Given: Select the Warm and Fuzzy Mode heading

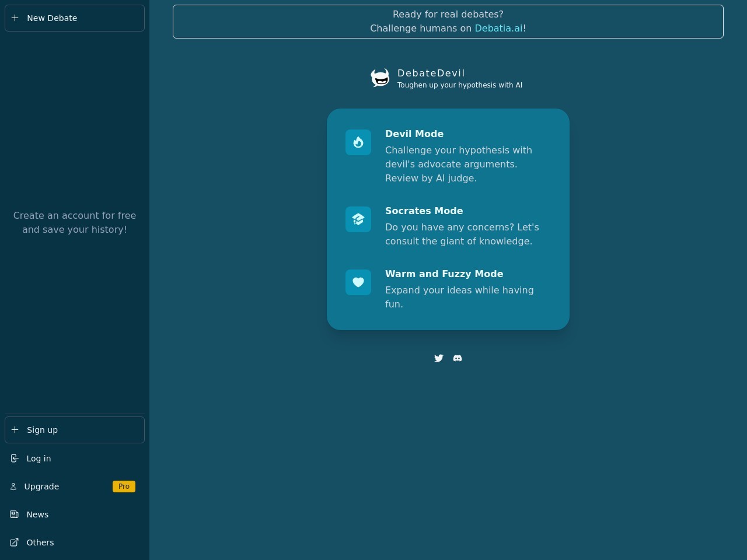Looking at the screenshot, I should click(x=444, y=274).
